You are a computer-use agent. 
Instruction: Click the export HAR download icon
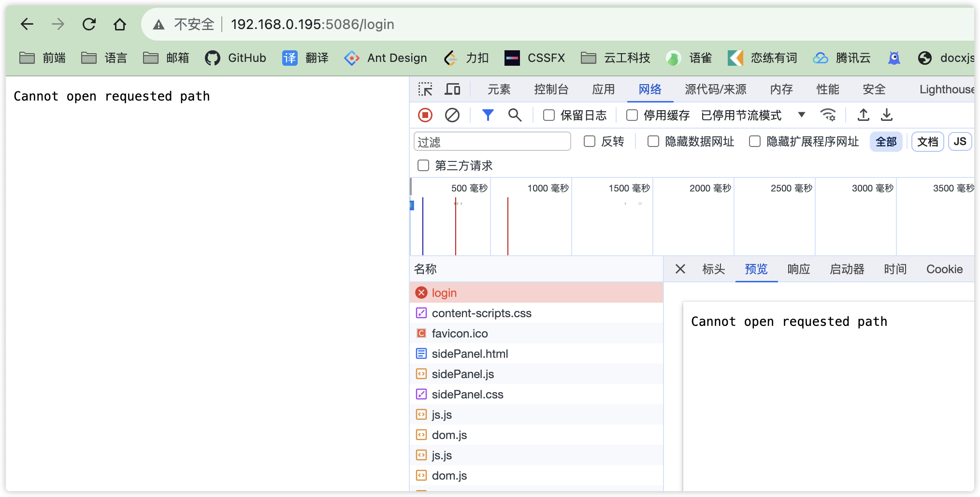click(887, 115)
